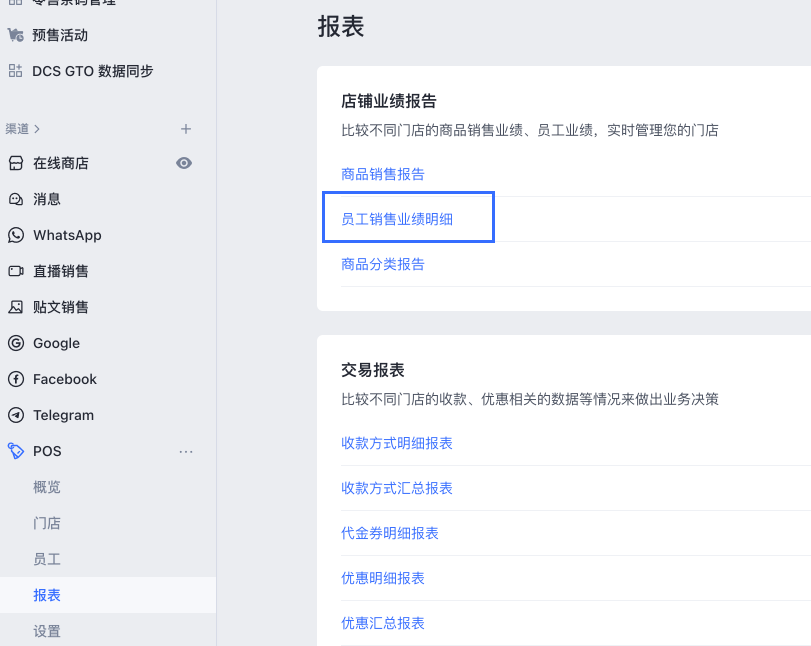The width and height of the screenshot is (811, 646).
Task: Select 员工 in the POS submenu
Action: 47,559
